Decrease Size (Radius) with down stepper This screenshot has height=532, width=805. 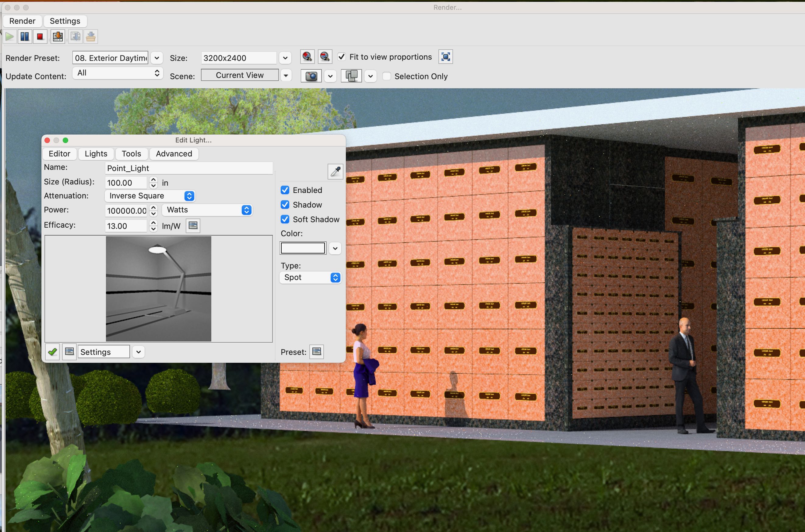tap(153, 186)
